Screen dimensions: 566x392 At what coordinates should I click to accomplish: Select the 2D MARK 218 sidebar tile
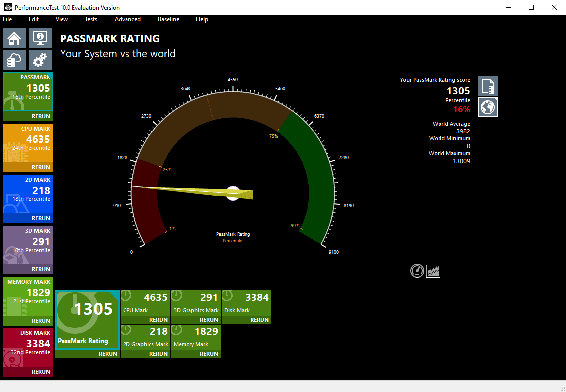pyautogui.click(x=28, y=194)
